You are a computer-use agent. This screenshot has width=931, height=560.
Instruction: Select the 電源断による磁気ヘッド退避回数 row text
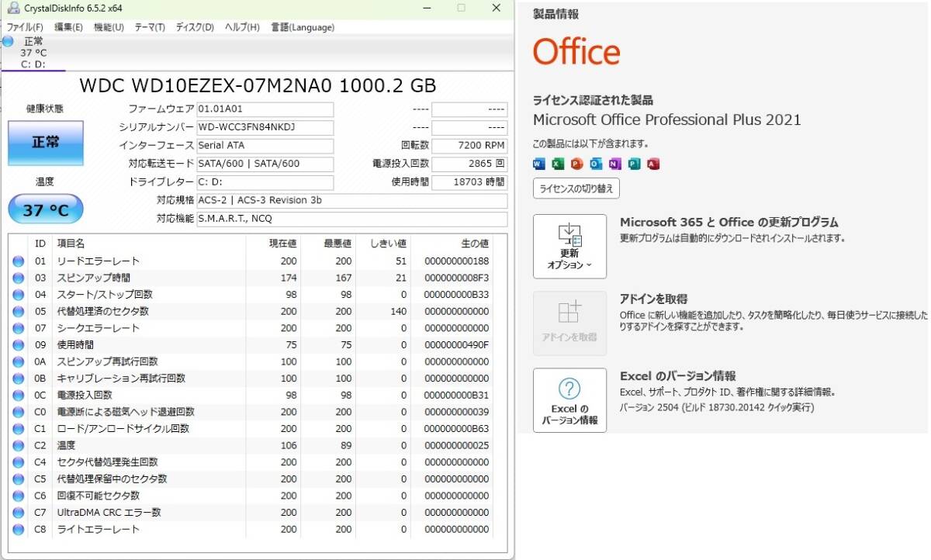126,412
